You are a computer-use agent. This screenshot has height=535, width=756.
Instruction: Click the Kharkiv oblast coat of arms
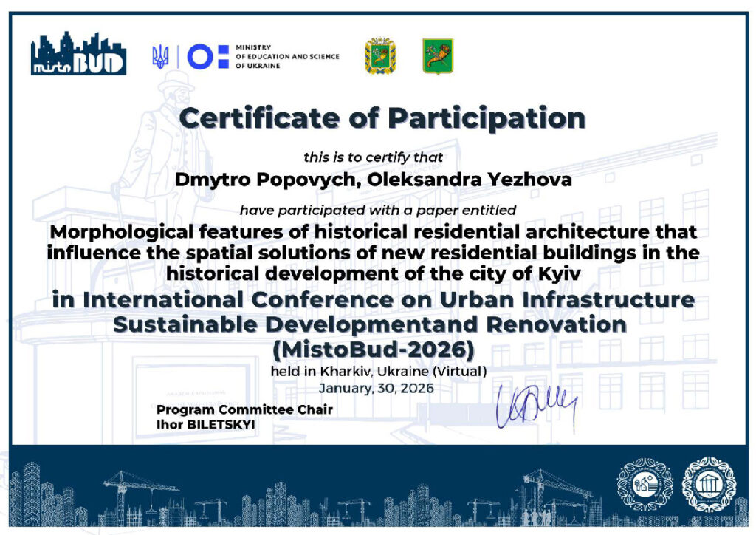point(379,56)
